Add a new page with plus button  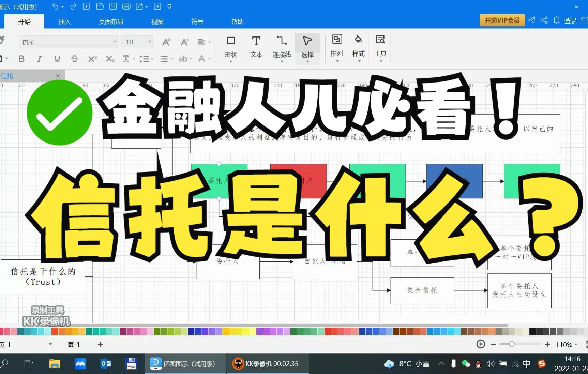(100, 344)
